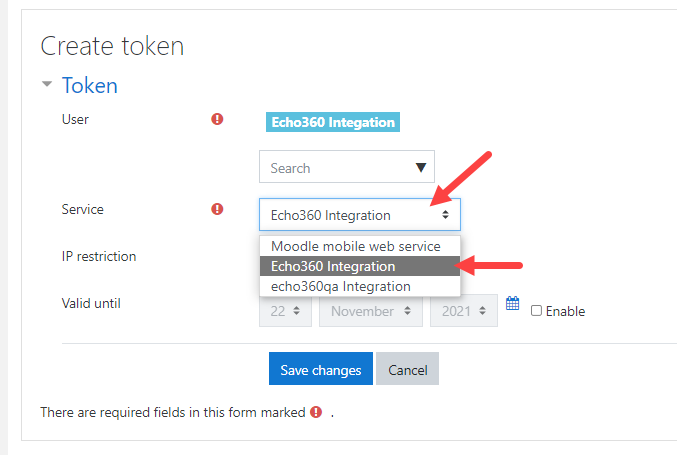
Task: Click the calendar date picker icon
Action: click(x=512, y=304)
